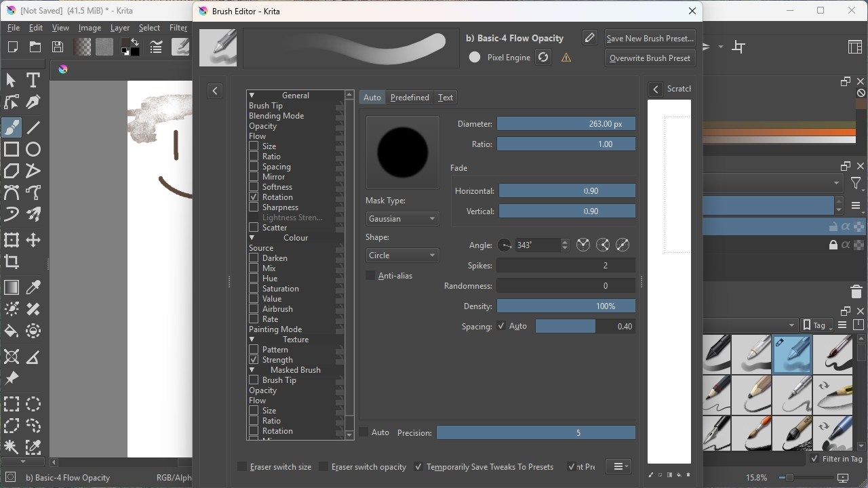Select the Freehand Brush tool

tap(12, 127)
